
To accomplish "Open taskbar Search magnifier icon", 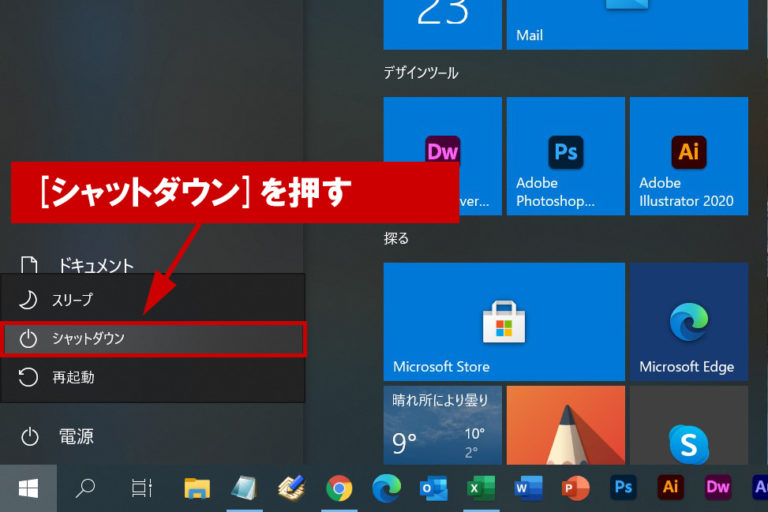I will point(86,488).
